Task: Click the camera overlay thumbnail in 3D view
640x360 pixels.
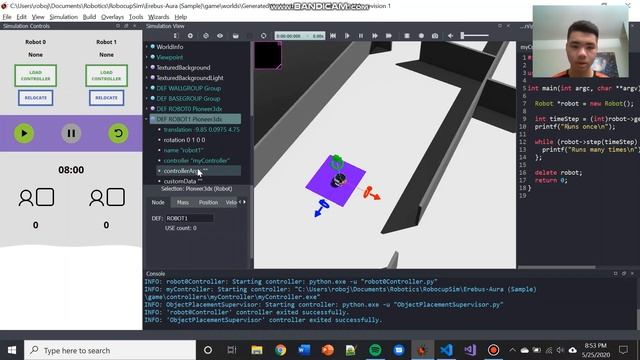Action: point(268,55)
